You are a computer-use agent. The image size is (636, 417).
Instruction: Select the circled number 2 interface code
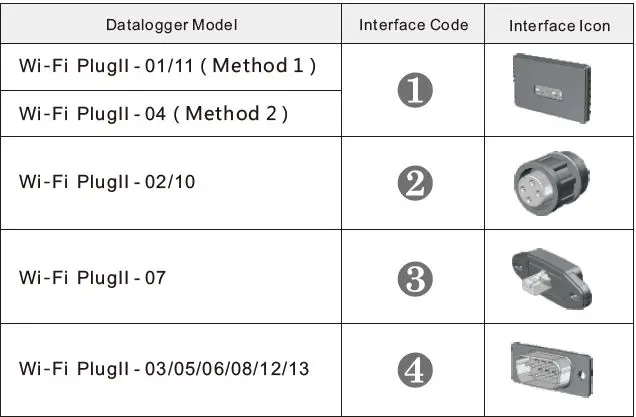(x=414, y=183)
